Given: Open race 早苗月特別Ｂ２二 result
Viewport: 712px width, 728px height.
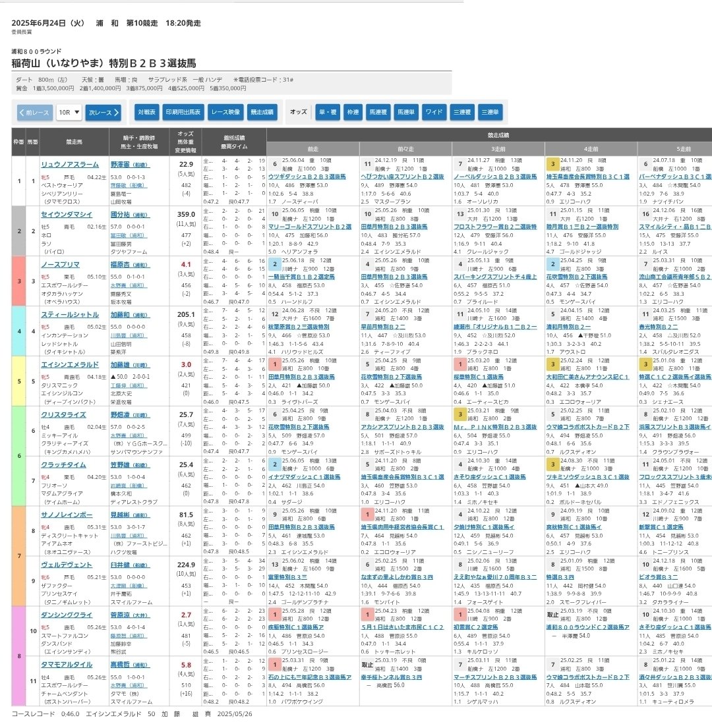Looking at the screenshot, I should tap(383, 327).
